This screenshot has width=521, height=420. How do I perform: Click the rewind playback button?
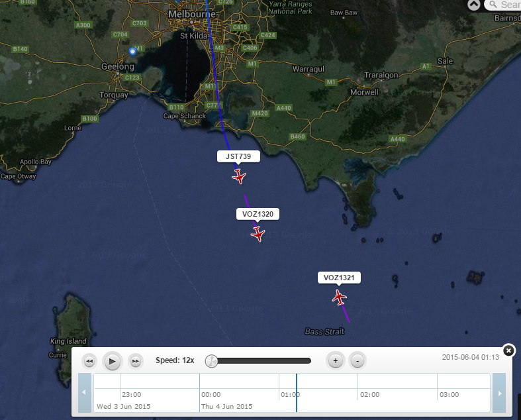click(x=89, y=361)
